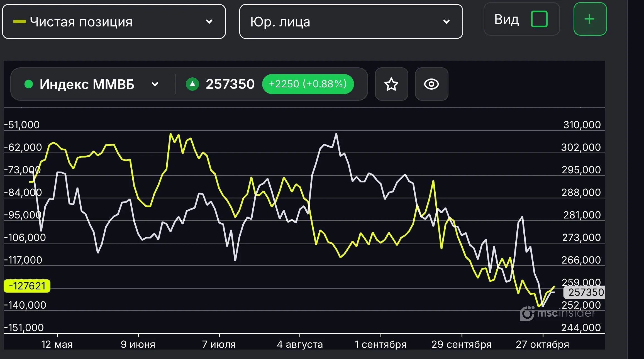Click the Вид view button label
The height and width of the screenshot is (359, 644).
[507, 19]
